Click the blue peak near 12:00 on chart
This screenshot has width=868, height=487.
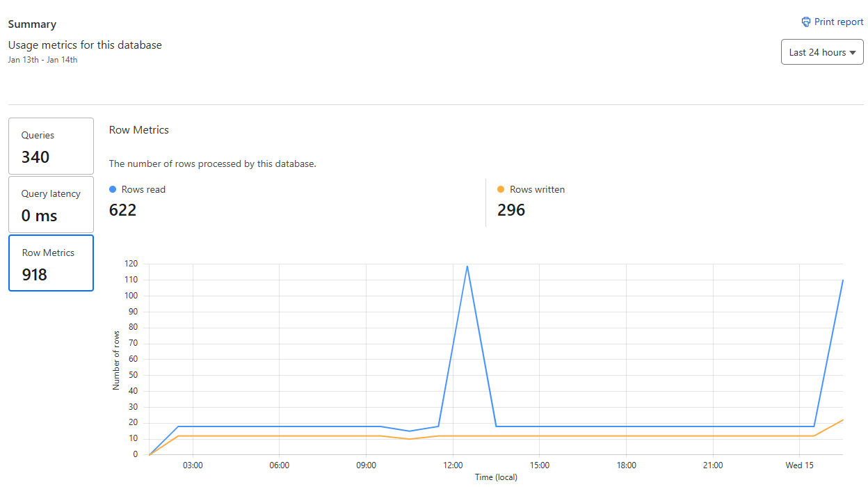point(467,266)
